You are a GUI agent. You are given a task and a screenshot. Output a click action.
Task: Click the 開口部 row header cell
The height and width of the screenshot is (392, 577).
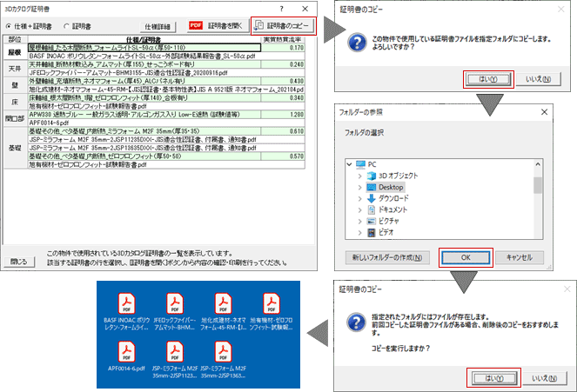15,119
